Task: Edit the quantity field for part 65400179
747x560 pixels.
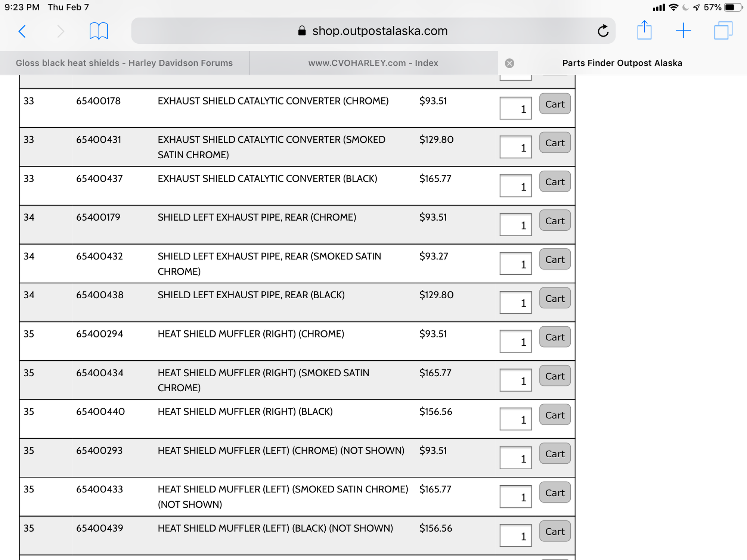Action: click(515, 225)
